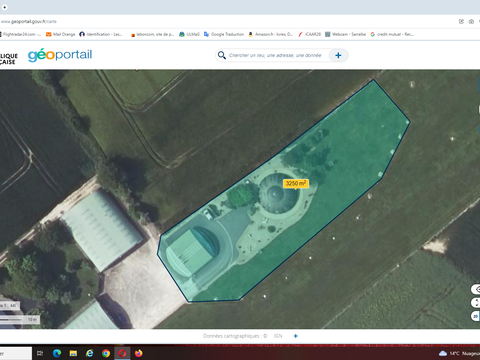Open the ULMaG bookmark
The image size is (480, 360).
[189, 34]
